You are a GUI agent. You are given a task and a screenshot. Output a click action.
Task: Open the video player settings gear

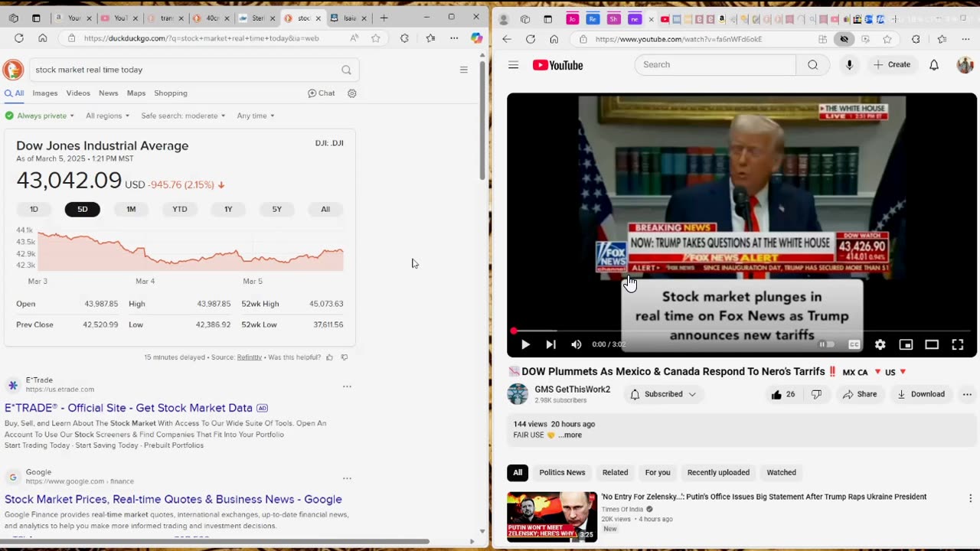(x=880, y=344)
